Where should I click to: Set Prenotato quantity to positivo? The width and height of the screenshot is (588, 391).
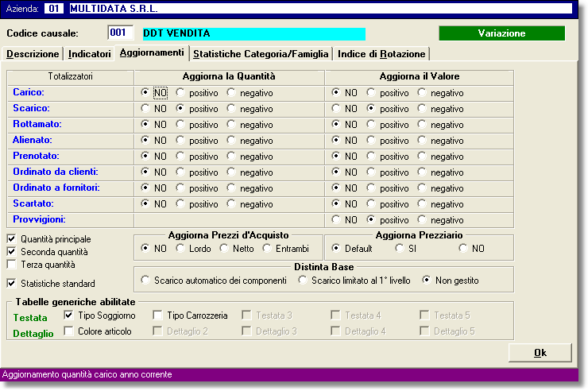[180, 156]
